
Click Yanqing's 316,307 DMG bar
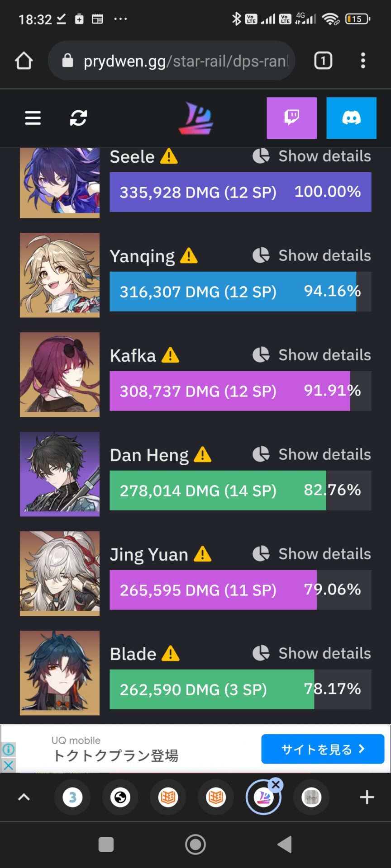click(x=240, y=292)
